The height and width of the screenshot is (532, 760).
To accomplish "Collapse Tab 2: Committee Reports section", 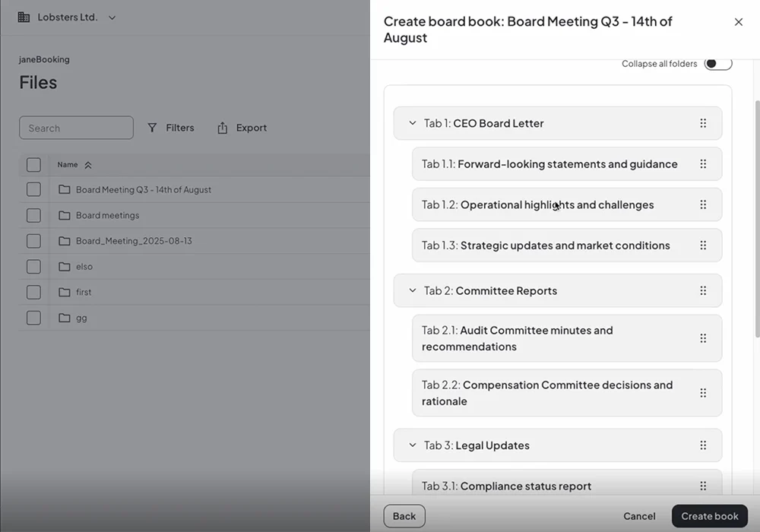I will [412, 290].
